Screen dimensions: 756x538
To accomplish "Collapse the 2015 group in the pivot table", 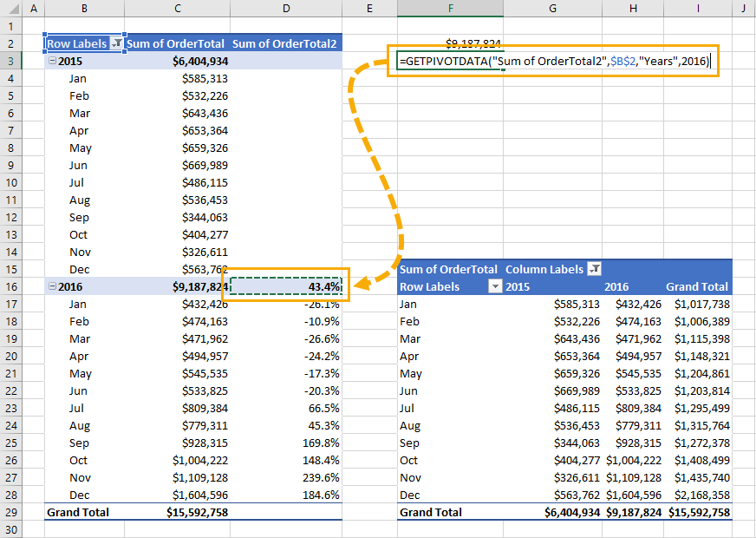I will click(52, 61).
